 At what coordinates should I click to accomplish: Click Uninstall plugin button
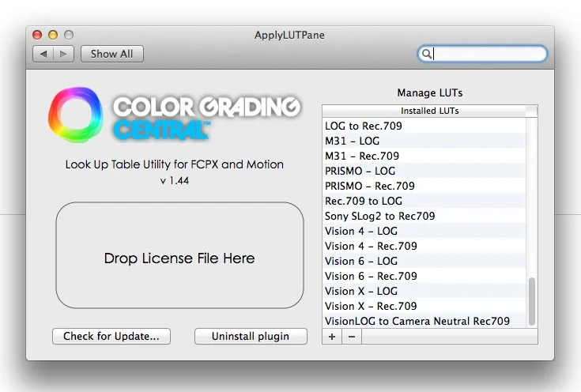[x=251, y=336]
